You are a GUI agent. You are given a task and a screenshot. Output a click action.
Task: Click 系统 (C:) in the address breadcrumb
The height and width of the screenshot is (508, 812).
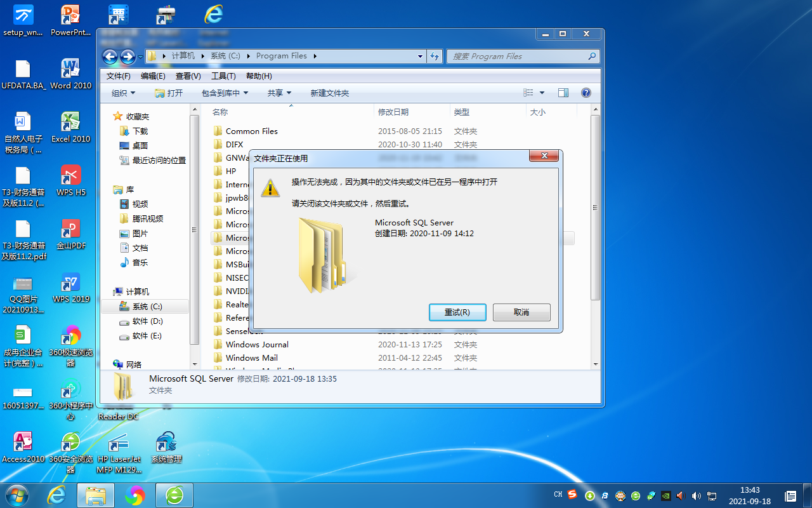point(225,56)
